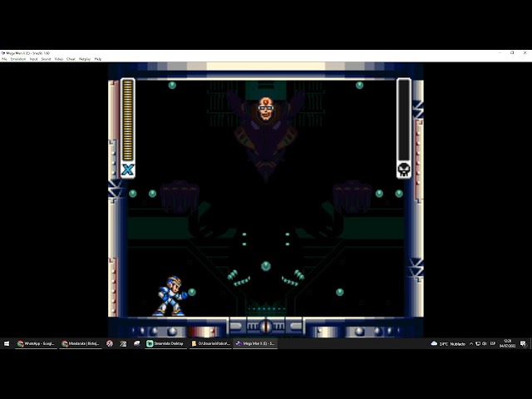Open the Sound menu
532x399 pixels.
46,59
